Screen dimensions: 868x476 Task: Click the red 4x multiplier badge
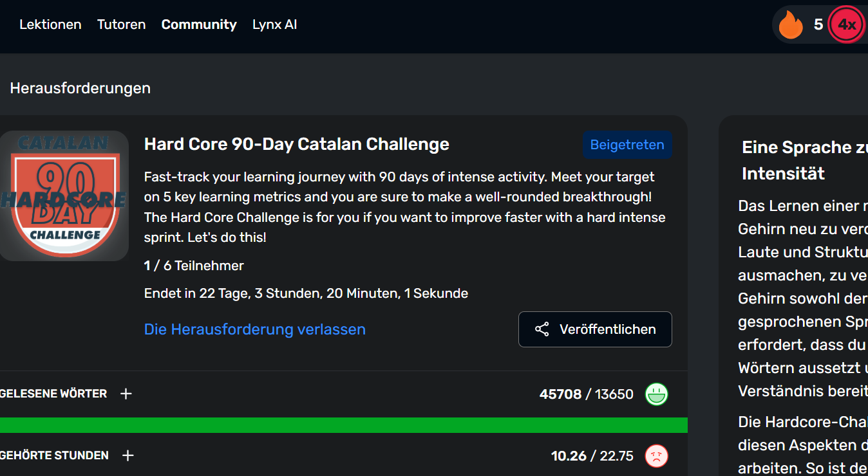[846, 25]
